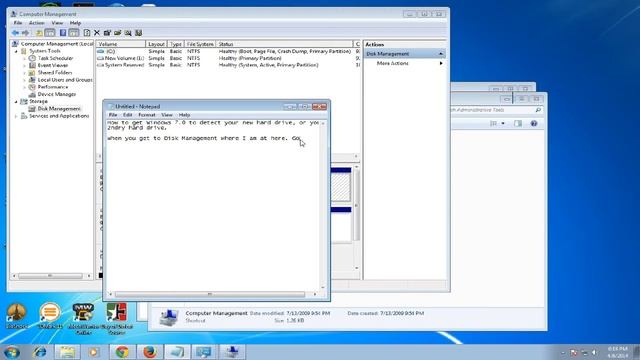Screen dimensions: 640x360
Task: Click the volume icon in system tray
Action: tap(595, 352)
